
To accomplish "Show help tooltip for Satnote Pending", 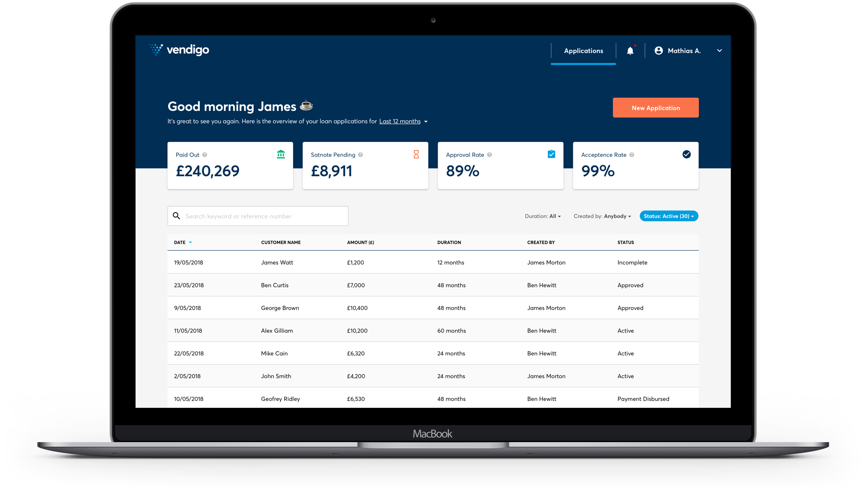I will [360, 155].
